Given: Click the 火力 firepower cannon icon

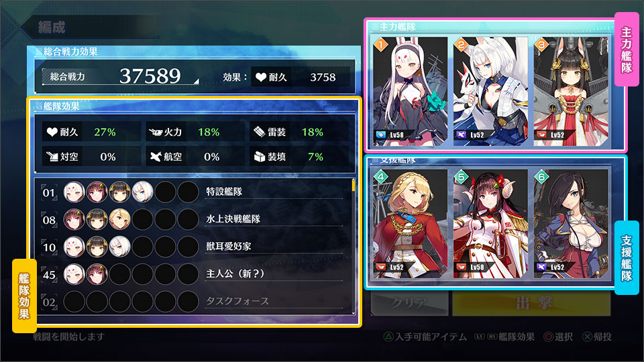Looking at the screenshot, I should click(156, 132).
